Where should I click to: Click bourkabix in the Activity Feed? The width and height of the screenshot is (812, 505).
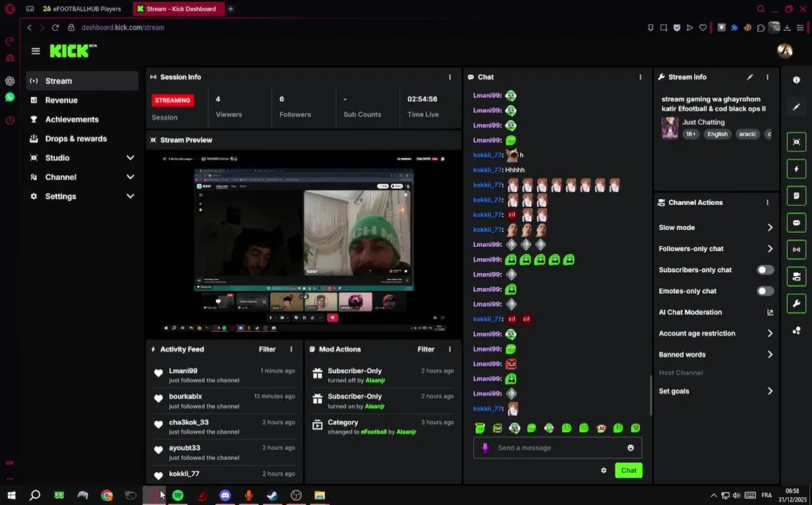[185, 396]
